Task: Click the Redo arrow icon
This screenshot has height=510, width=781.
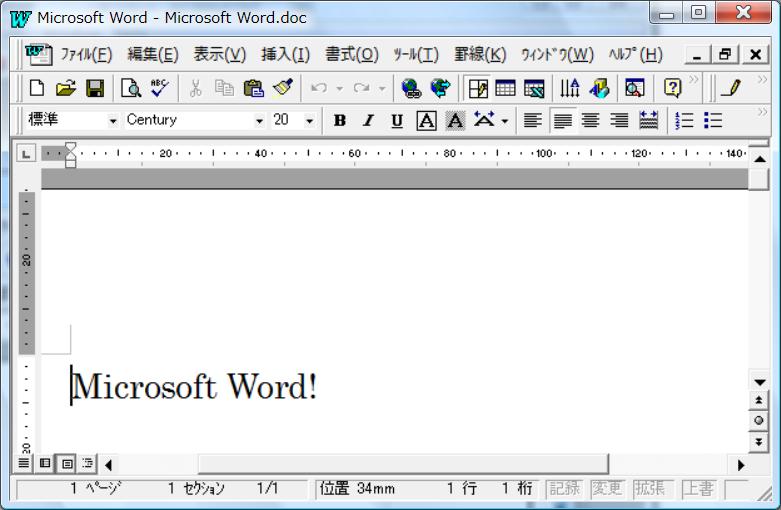Action: 362,89
